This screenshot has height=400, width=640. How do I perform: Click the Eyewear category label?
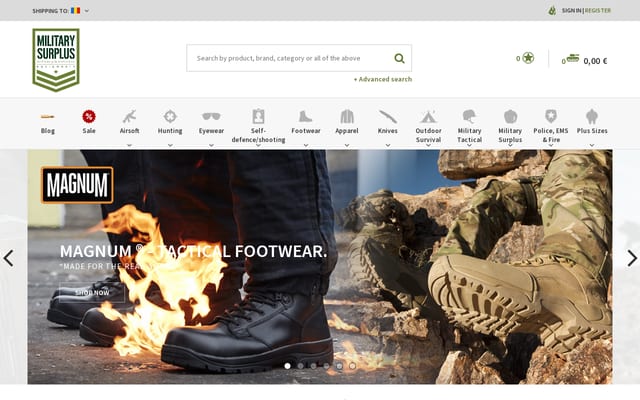tap(211, 131)
